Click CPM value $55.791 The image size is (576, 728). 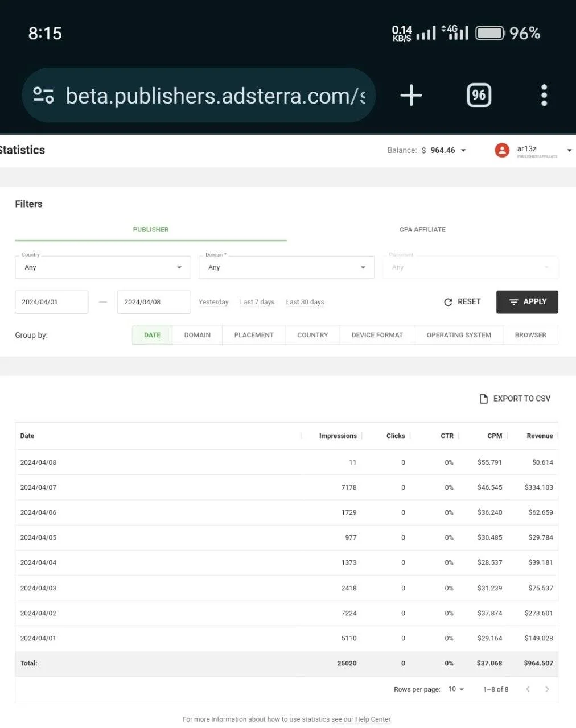(x=489, y=462)
